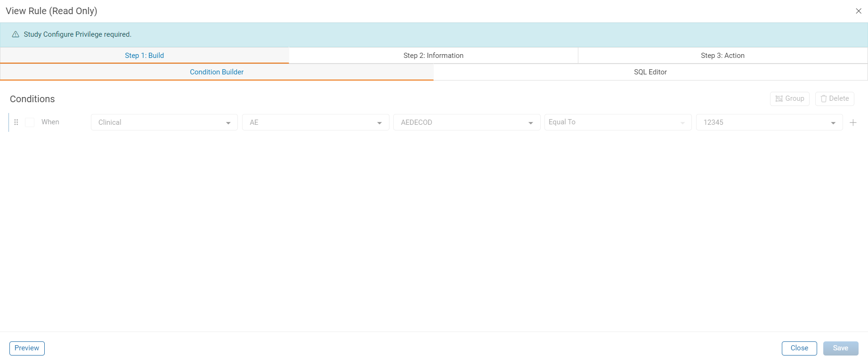Switch to the SQL Editor tab

point(650,72)
